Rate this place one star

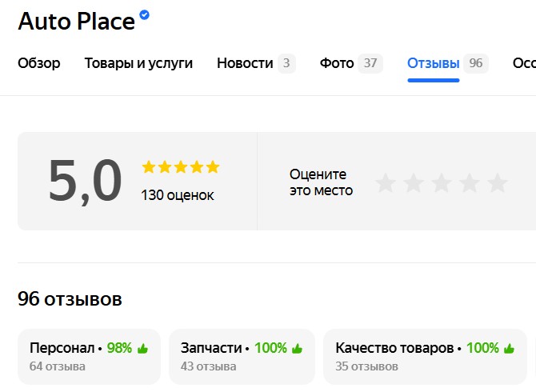click(386, 183)
